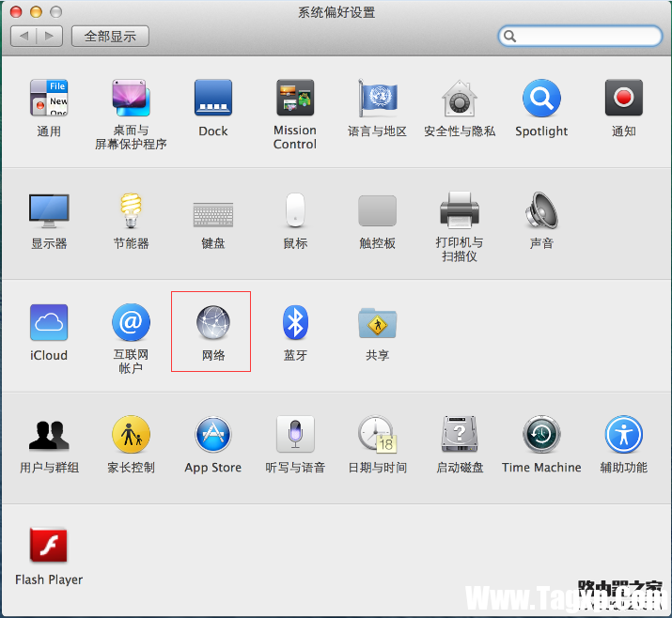Open Time Machine preferences

(x=541, y=434)
